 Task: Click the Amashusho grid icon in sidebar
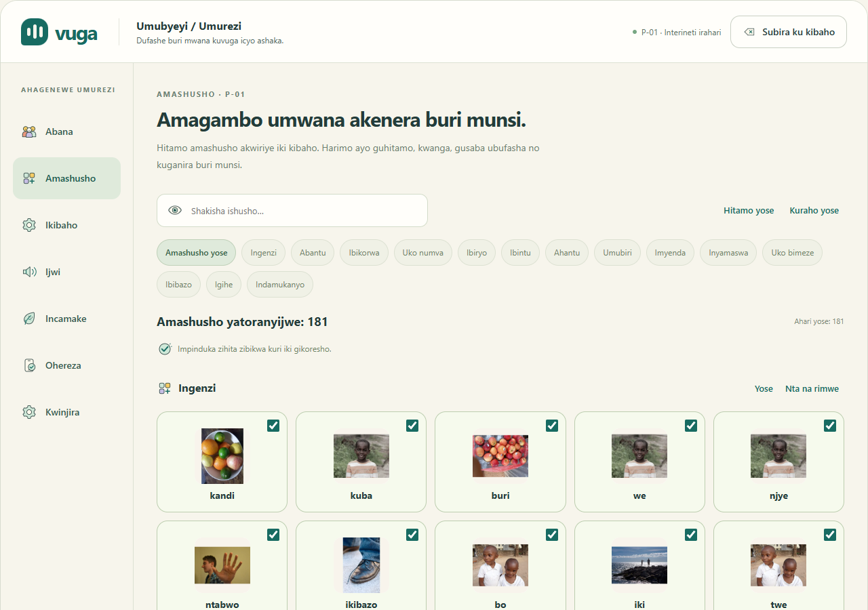tap(29, 178)
